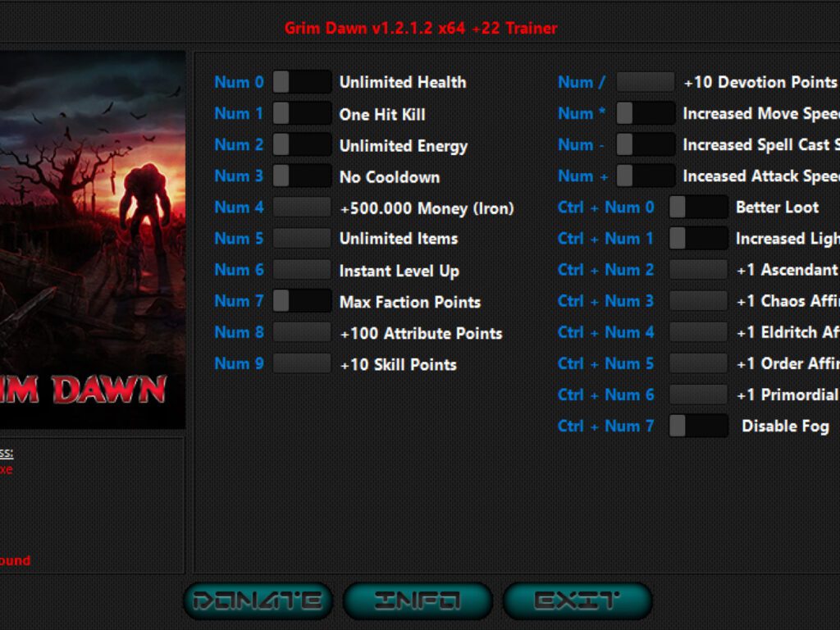The image size is (840, 630).
Task: Enable Increased Spell Cast Speed toggle
Action: pos(646,144)
